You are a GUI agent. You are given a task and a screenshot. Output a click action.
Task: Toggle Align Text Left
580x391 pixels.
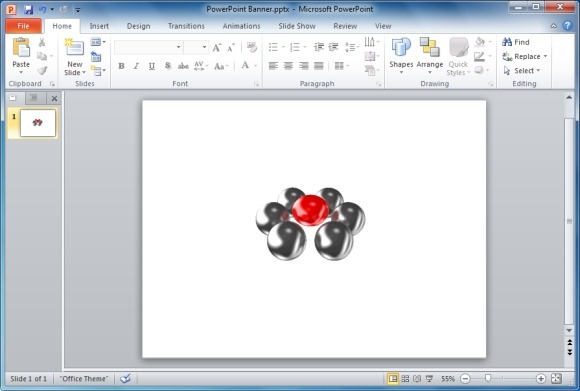[273, 66]
